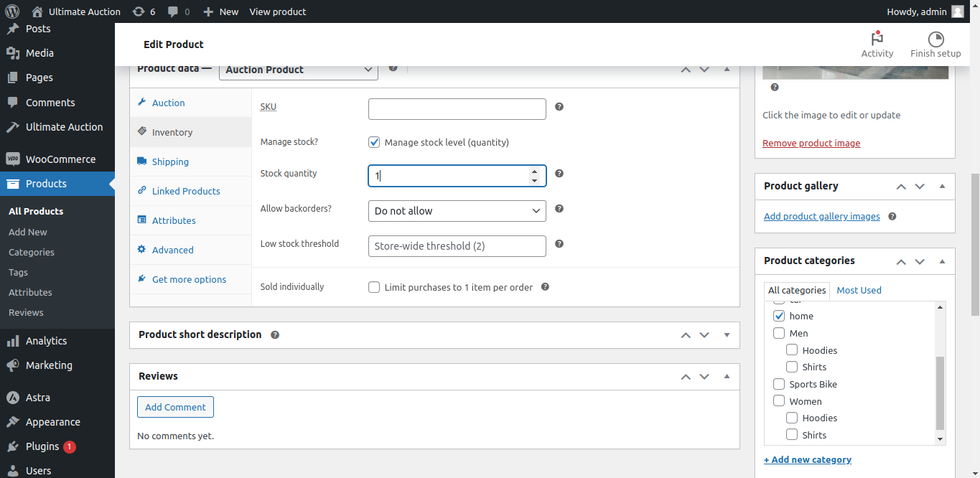This screenshot has height=478, width=980.
Task: Uncheck the home category
Action: (x=779, y=316)
